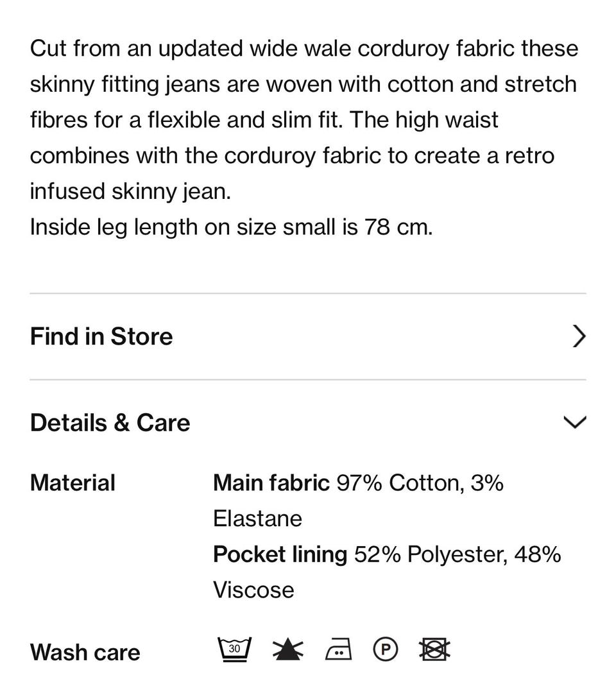Tap the word Elastane
This screenshot has width=616, height=686.
pos(257,519)
